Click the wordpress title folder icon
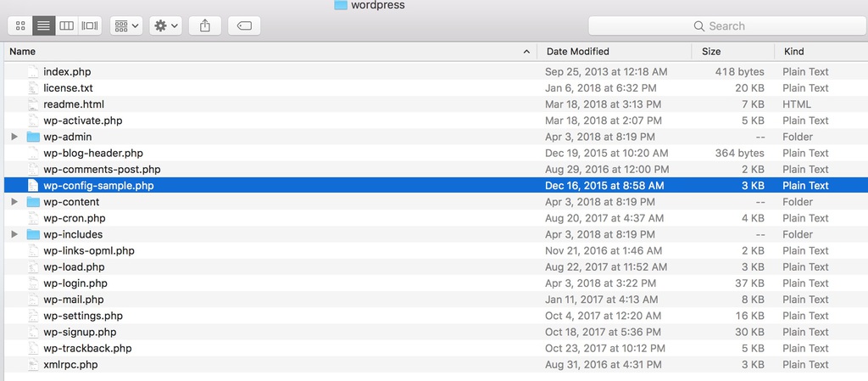The image size is (868, 381). [x=341, y=5]
